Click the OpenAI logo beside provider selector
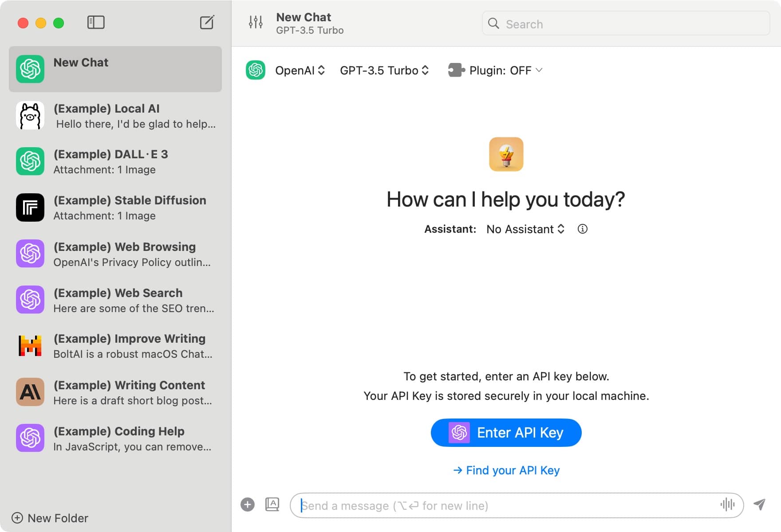Image resolution: width=781 pixels, height=532 pixels. 256,70
